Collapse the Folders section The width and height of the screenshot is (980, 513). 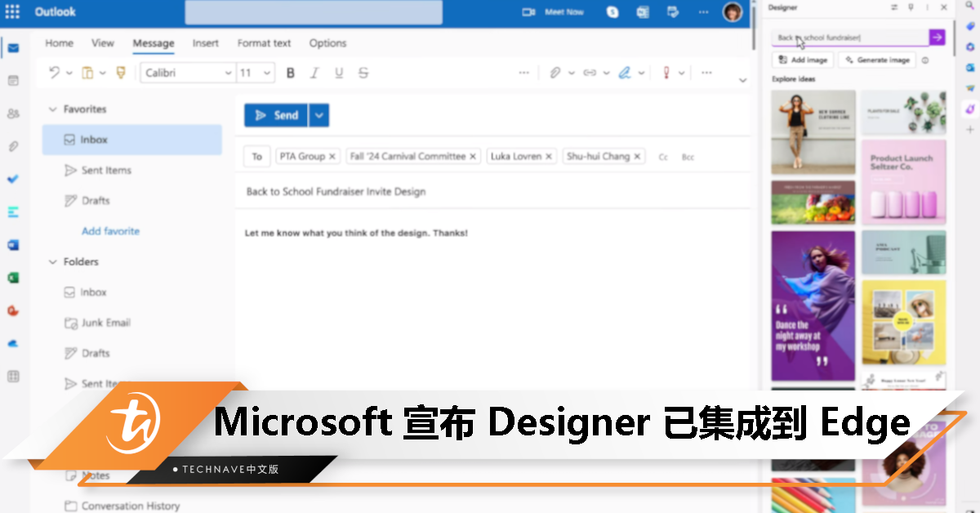[52, 261]
